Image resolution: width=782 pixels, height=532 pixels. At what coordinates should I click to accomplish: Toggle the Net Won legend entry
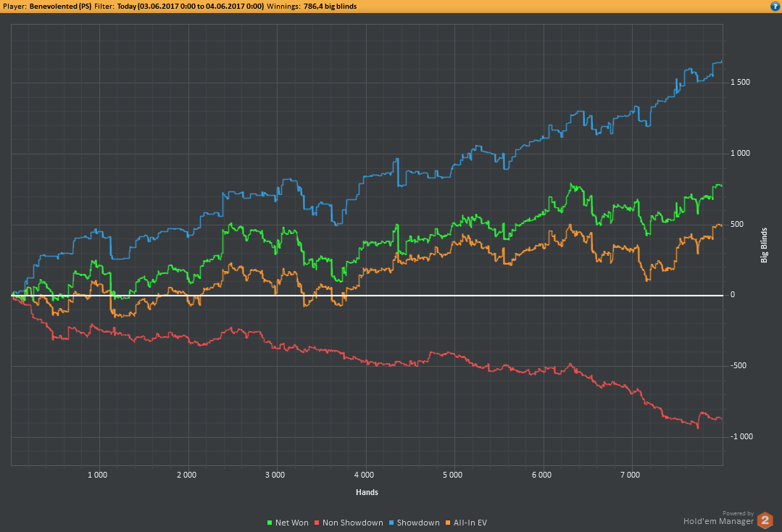288,523
